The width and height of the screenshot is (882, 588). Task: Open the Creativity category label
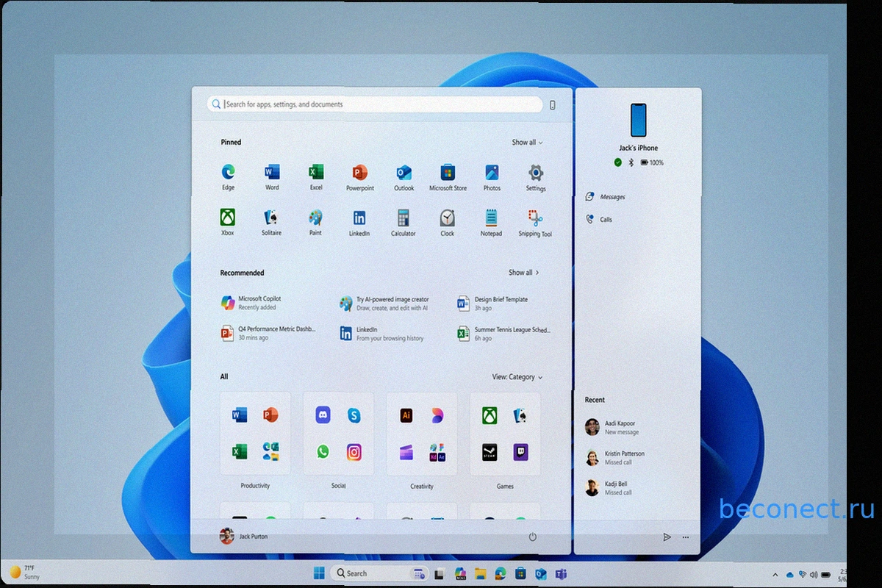[x=422, y=487]
